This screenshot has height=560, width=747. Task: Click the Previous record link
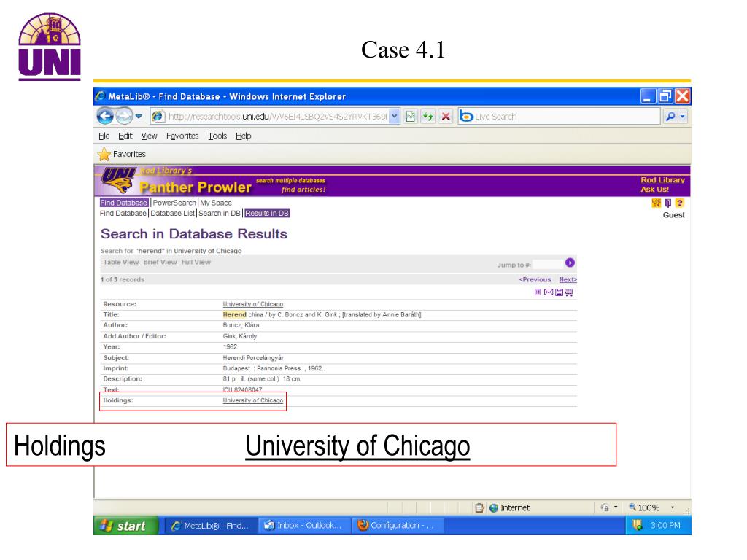(535, 279)
